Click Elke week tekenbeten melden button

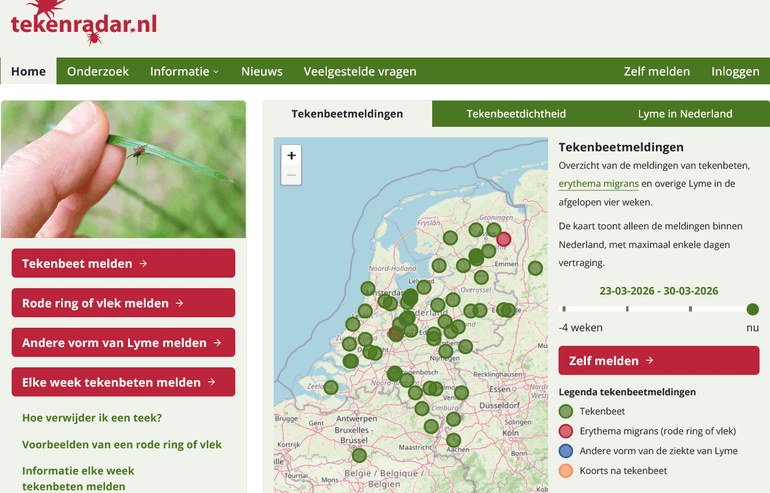123,382
